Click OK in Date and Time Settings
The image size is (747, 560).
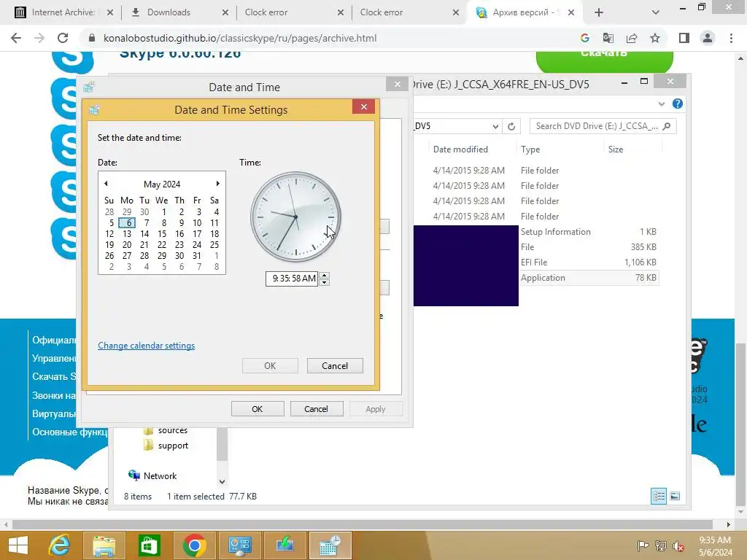point(270,366)
